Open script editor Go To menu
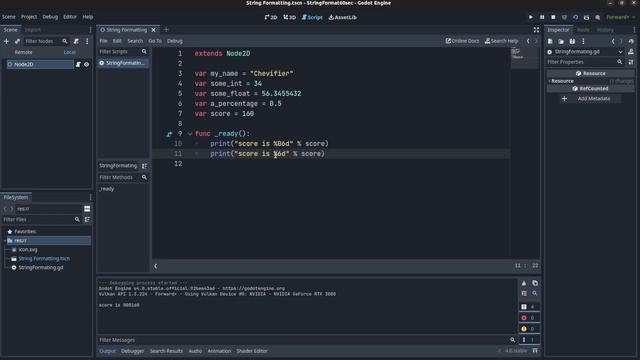This screenshot has height=360, width=640. (x=155, y=41)
